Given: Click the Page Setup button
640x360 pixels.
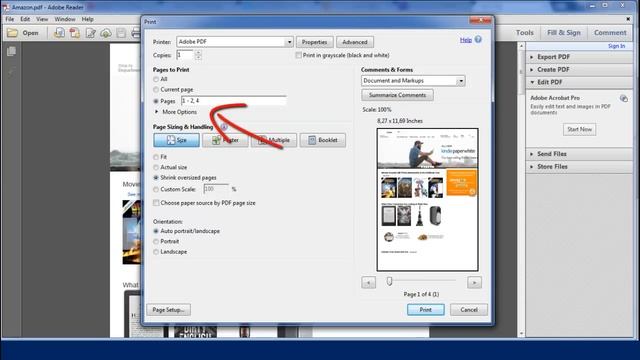Looking at the screenshot, I should pos(169,310).
